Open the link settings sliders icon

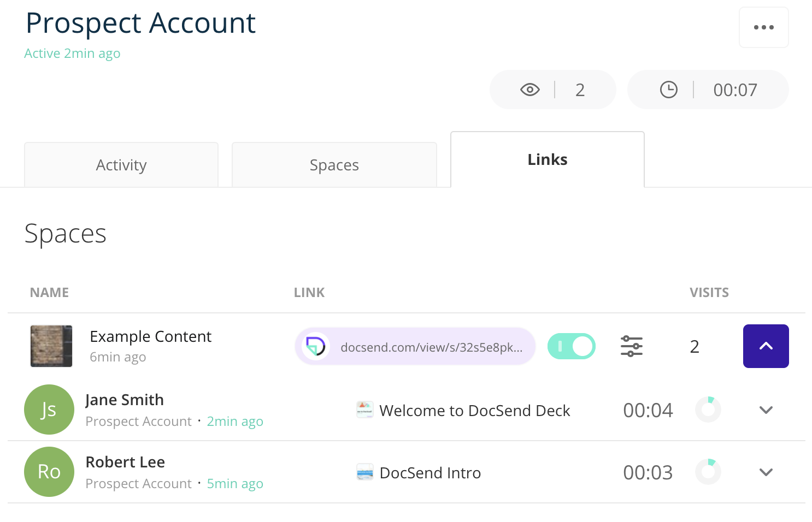point(631,346)
